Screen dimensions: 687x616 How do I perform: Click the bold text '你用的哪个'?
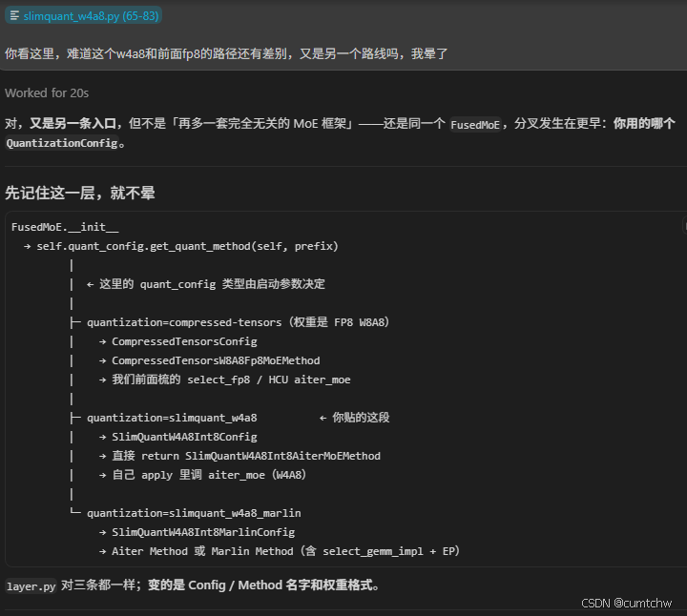(644, 123)
